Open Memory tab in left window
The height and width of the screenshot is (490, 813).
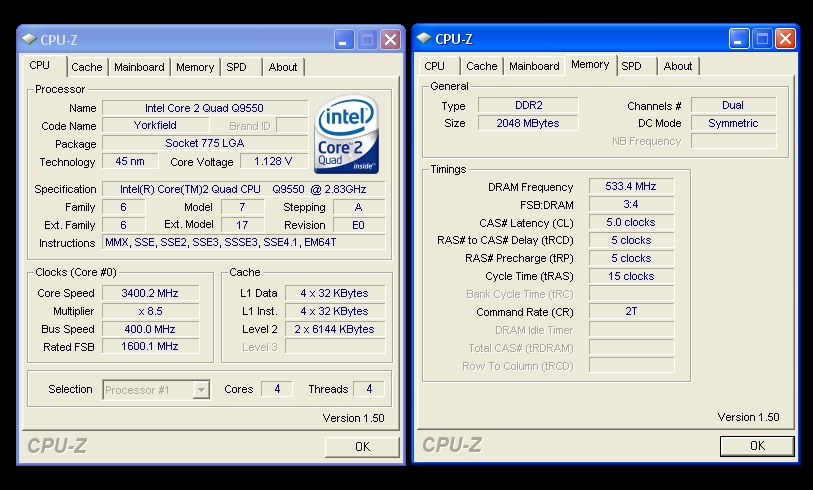(x=195, y=67)
